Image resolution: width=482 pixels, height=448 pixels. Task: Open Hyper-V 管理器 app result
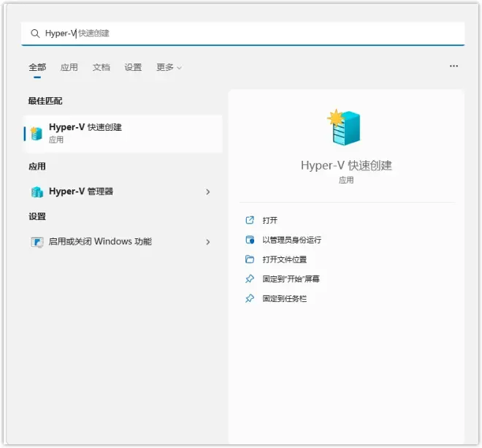123,191
